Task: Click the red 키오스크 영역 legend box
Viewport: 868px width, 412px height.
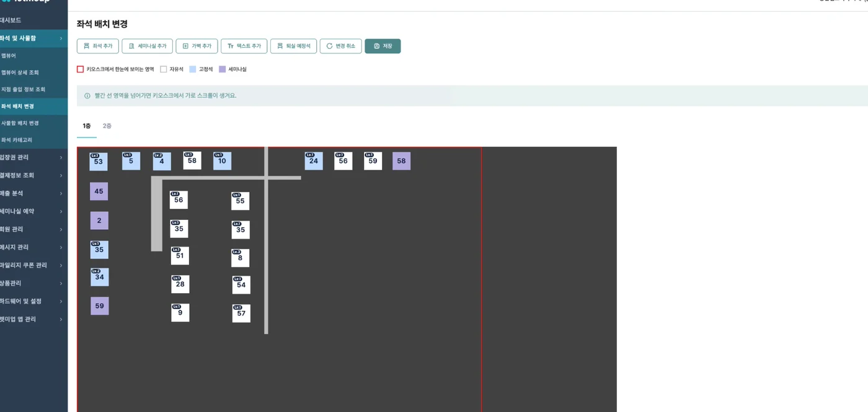Action: pyautogui.click(x=80, y=69)
